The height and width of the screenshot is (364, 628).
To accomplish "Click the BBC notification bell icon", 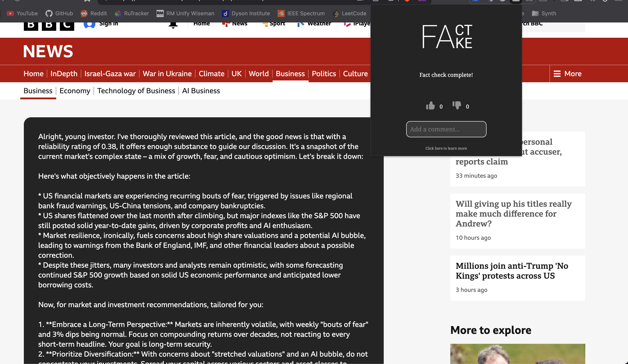I will pos(173,25).
